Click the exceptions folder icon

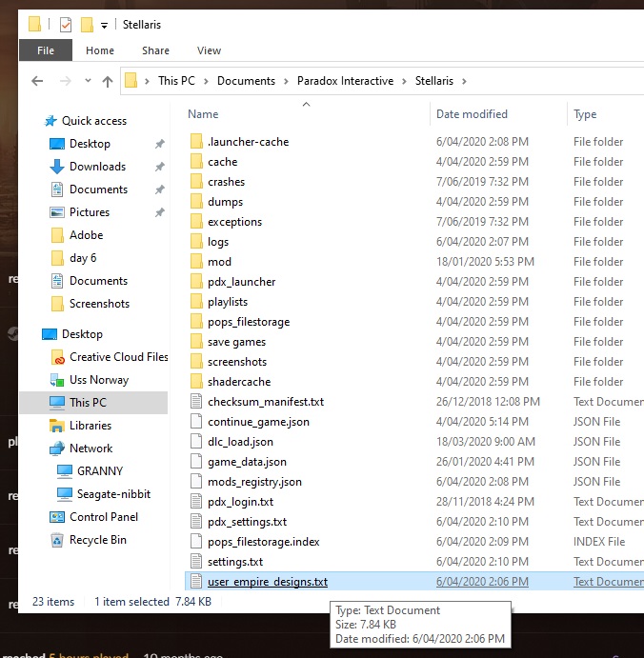click(196, 222)
